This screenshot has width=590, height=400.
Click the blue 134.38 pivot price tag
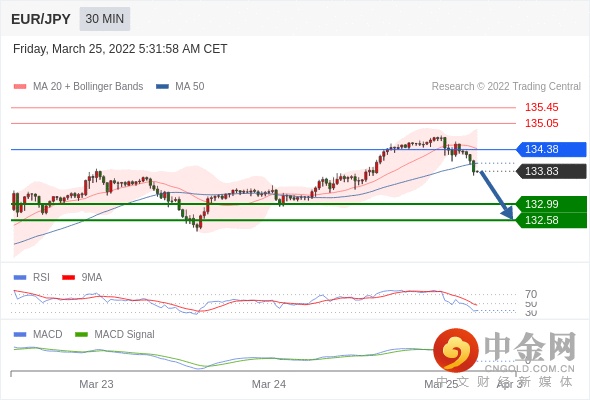pyautogui.click(x=551, y=149)
